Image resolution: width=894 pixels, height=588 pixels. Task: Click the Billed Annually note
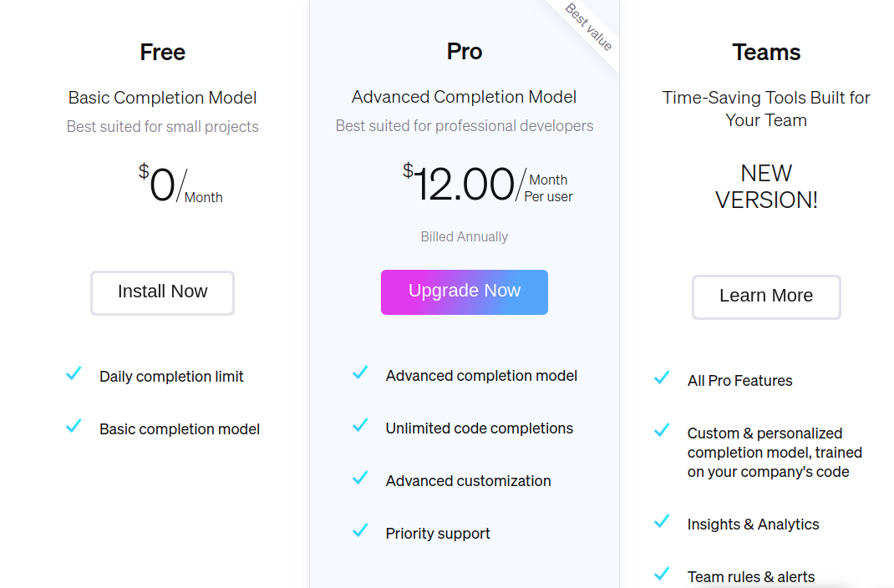click(465, 237)
